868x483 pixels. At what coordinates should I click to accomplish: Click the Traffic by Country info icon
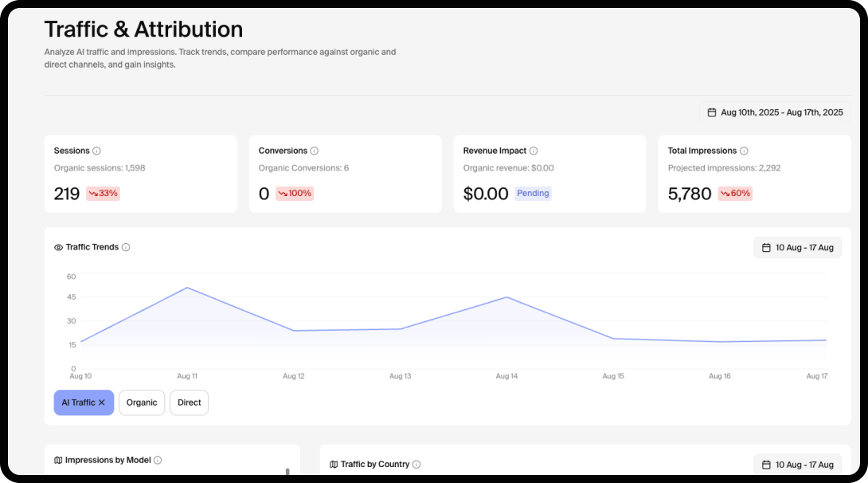[x=416, y=464]
